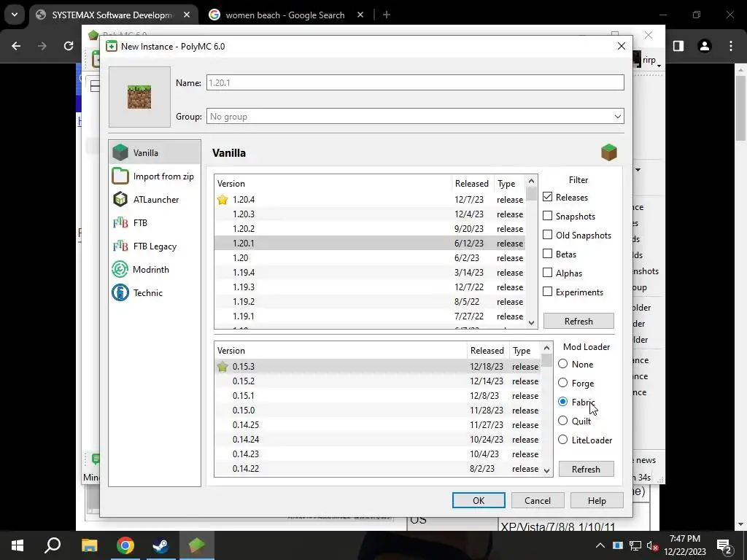Select Quilt mod loader
The height and width of the screenshot is (560, 747).
562,421
